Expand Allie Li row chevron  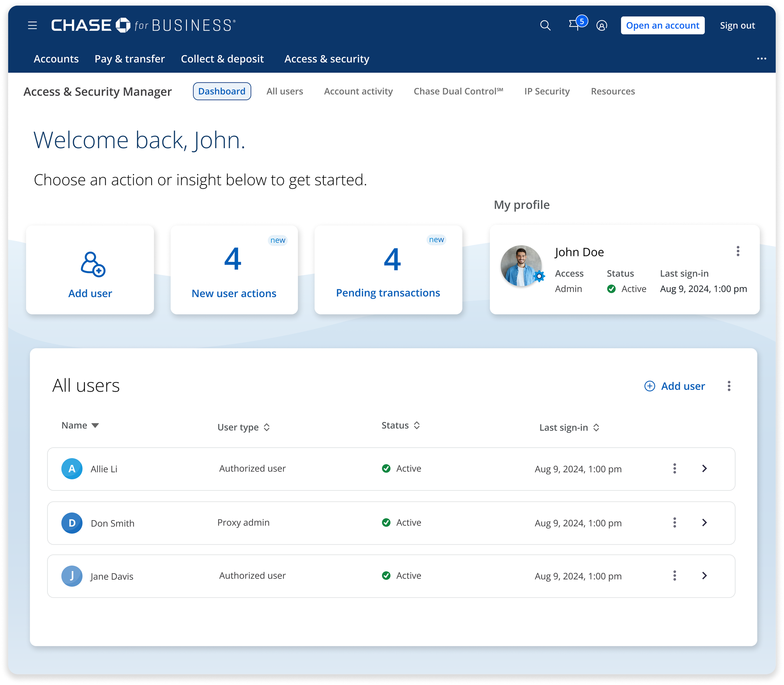[704, 469]
